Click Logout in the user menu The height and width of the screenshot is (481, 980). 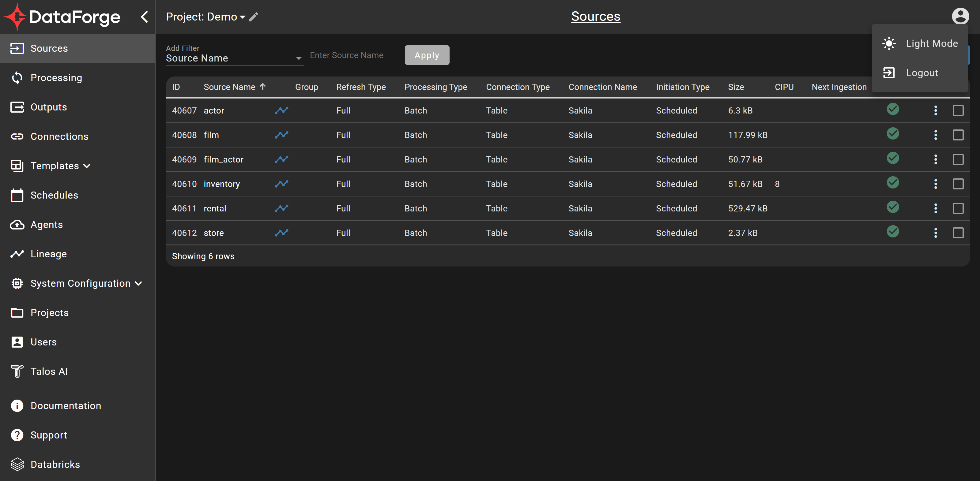[919, 73]
